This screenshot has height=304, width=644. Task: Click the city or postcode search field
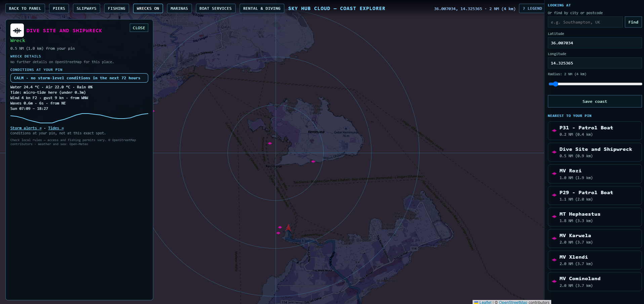[585, 22]
